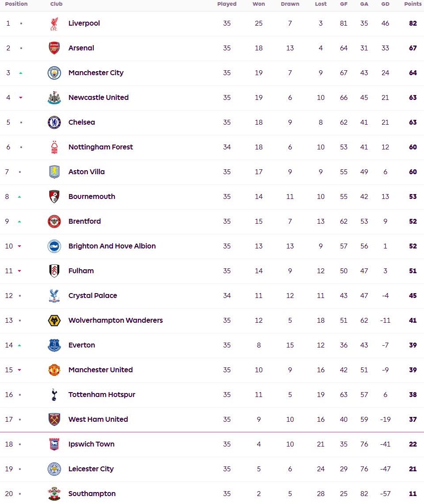Click the Played column header
Viewport: 424px width, 504px height.
(227, 4)
